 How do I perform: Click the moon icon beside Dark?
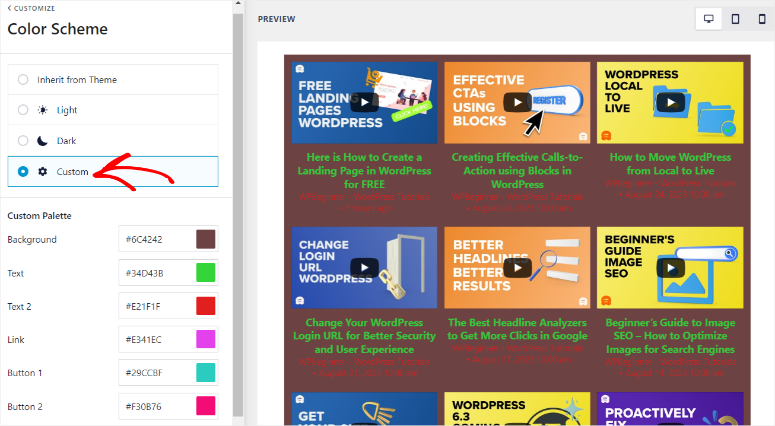pyautogui.click(x=43, y=141)
